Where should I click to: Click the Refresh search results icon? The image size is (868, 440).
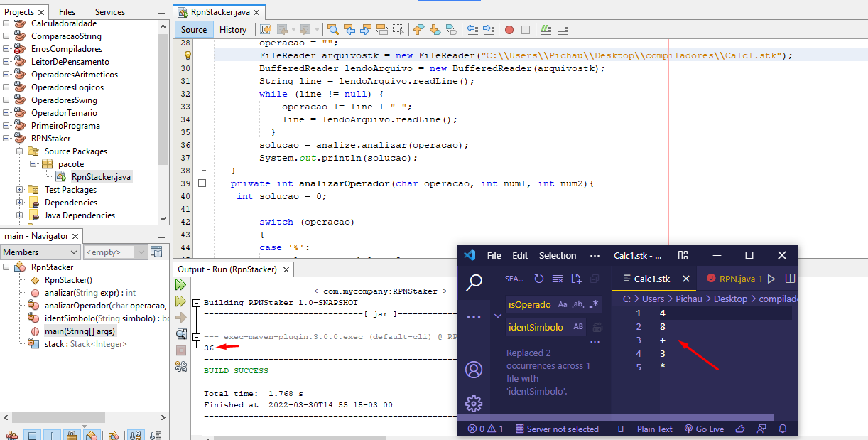pos(538,278)
